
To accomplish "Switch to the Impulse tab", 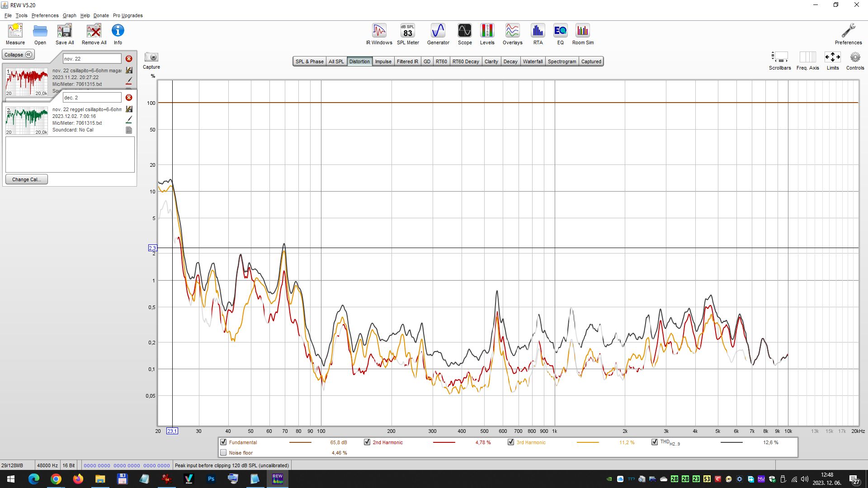I will [x=383, y=61].
